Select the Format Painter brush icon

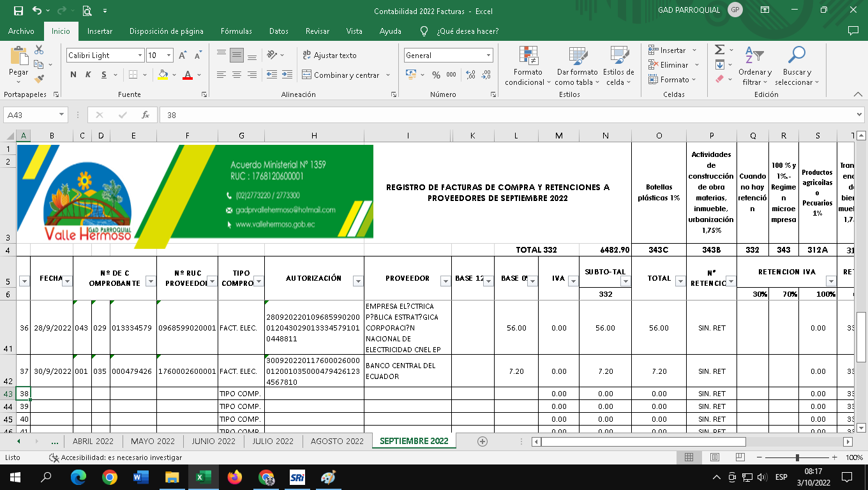39,79
